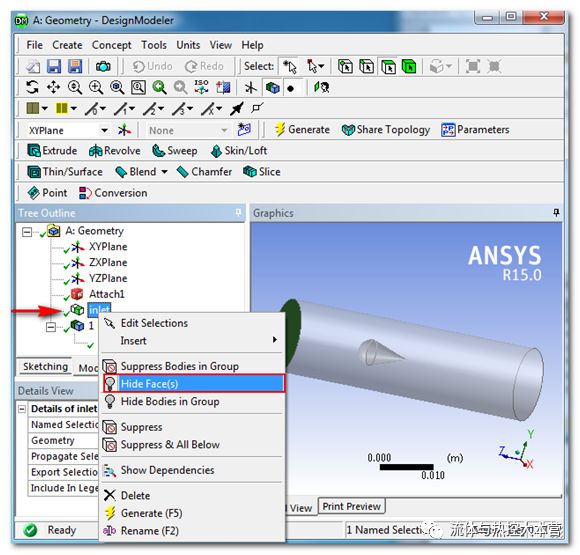
Task: Open the Blend dropdown arrow
Action: click(x=164, y=172)
